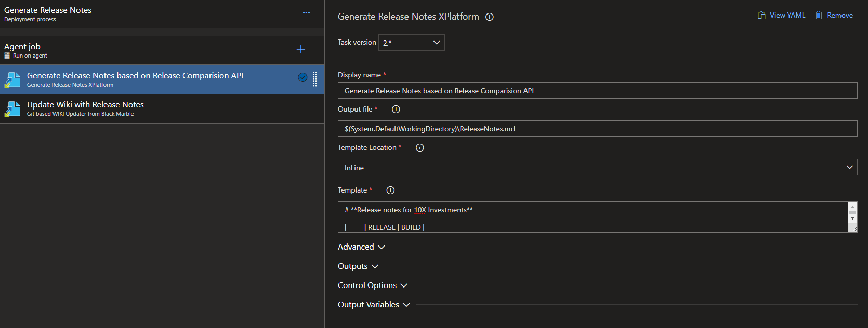Add a task to Agent job
This screenshot has width=868, height=328.
300,49
